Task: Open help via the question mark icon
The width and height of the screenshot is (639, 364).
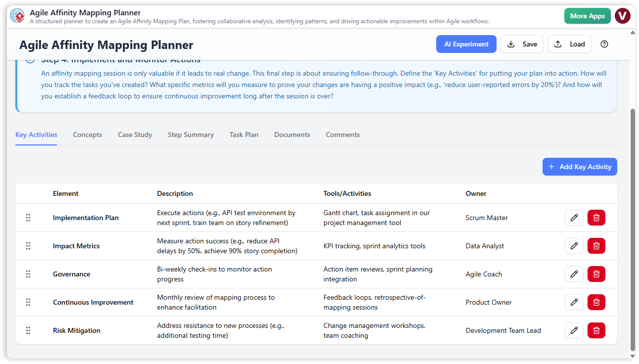Action: pos(604,44)
